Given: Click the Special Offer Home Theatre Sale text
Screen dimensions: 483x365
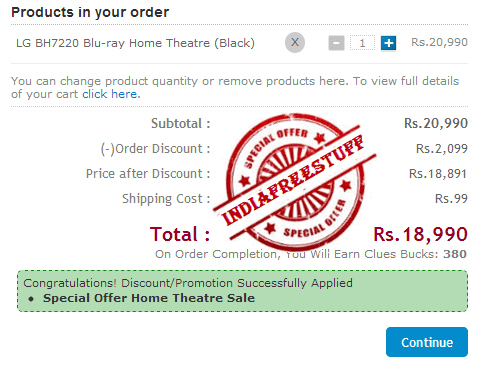Looking at the screenshot, I should pos(149,298).
